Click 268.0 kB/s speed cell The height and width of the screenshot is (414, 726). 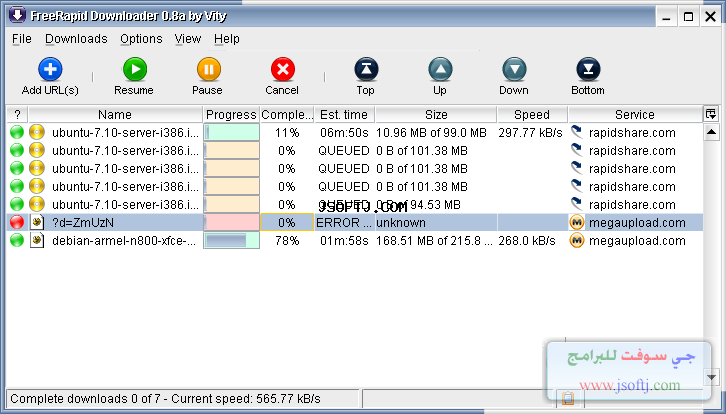point(527,241)
